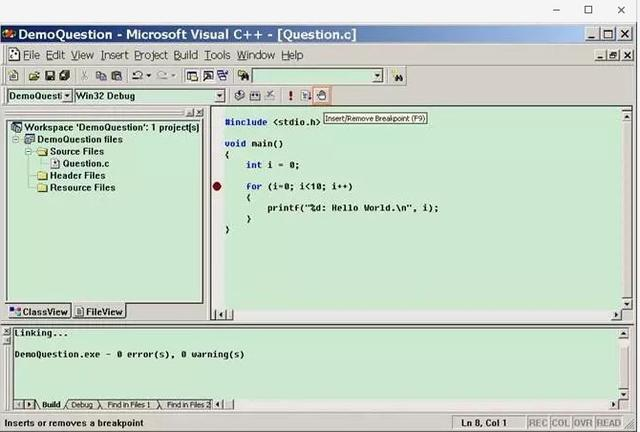The width and height of the screenshot is (640, 432).
Task: Select the Build output tab
Action: [x=51, y=405]
